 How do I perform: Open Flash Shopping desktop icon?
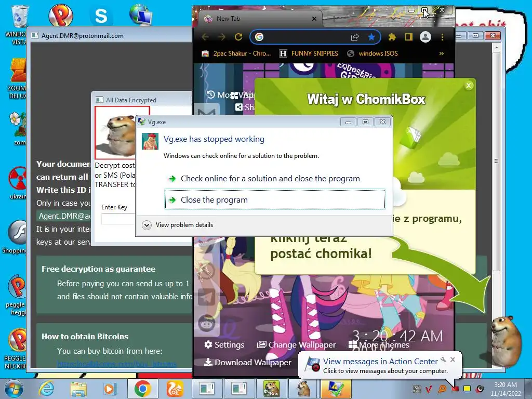point(16,237)
